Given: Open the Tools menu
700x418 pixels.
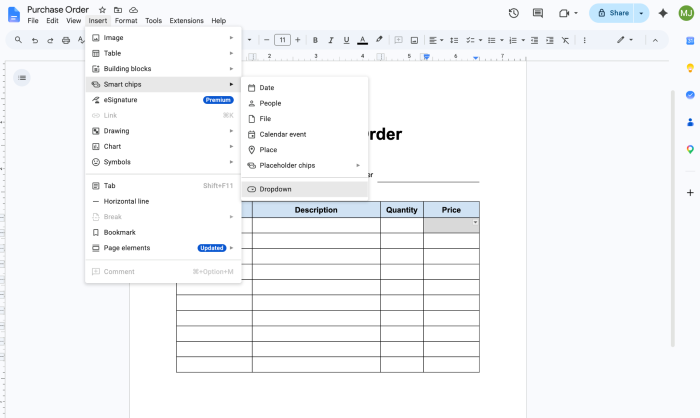Looking at the screenshot, I should 153,21.
